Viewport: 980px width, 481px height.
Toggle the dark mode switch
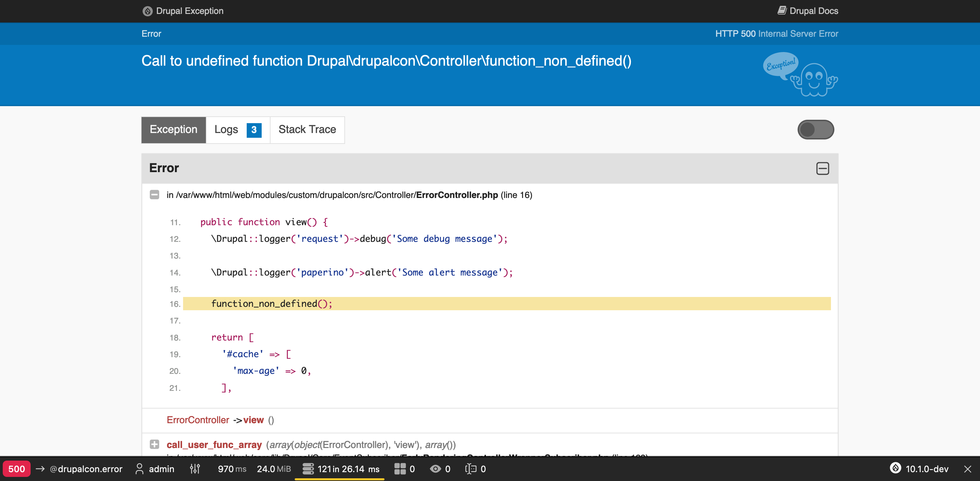(816, 130)
